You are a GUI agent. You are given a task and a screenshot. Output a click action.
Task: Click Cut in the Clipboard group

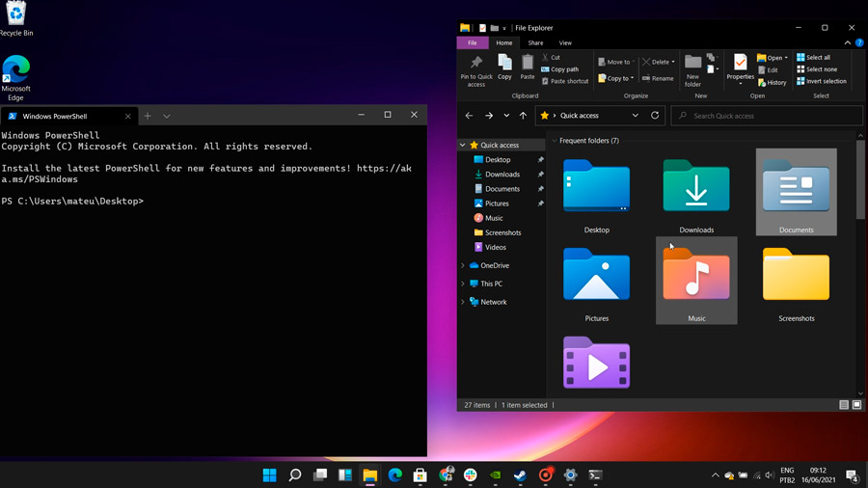(x=551, y=58)
